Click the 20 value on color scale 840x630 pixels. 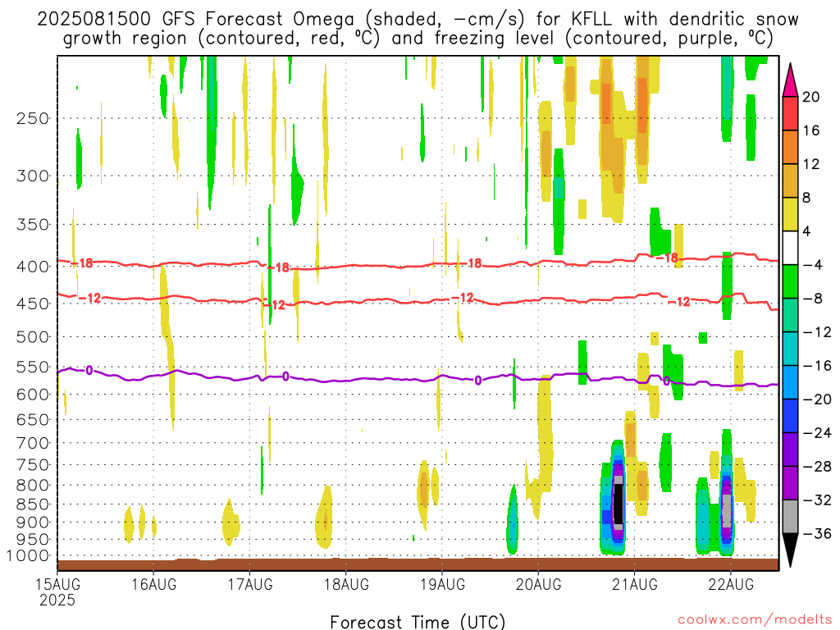(811, 97)
